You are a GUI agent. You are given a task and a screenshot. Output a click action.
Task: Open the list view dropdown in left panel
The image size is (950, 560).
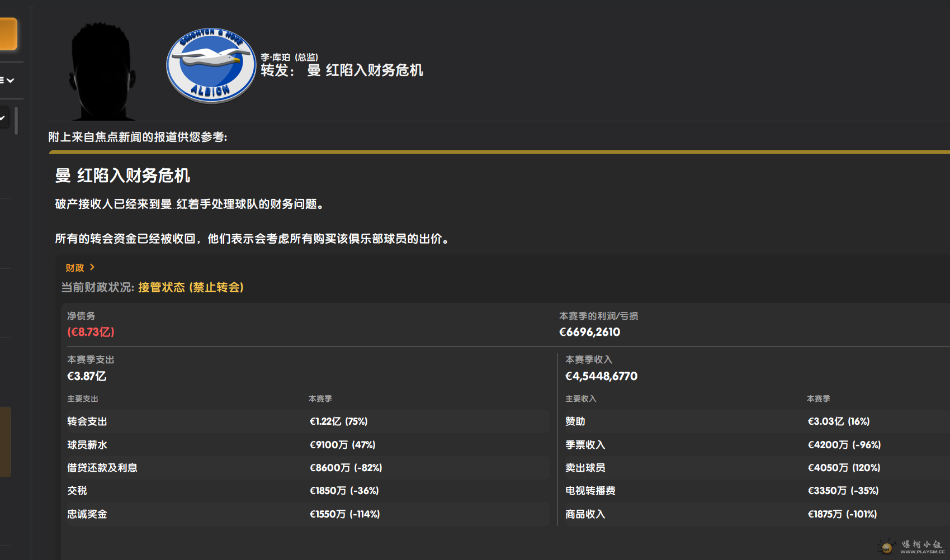tap(8, 80)
